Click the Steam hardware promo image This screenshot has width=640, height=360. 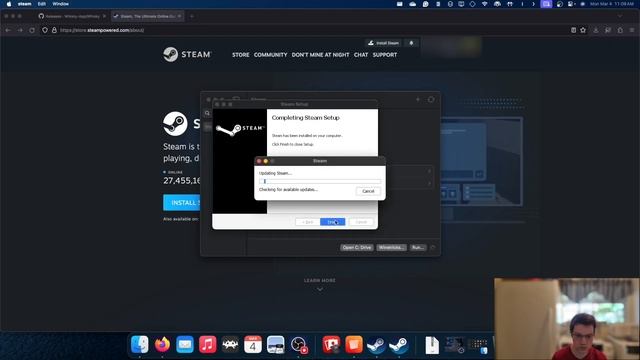coord(482,162)
